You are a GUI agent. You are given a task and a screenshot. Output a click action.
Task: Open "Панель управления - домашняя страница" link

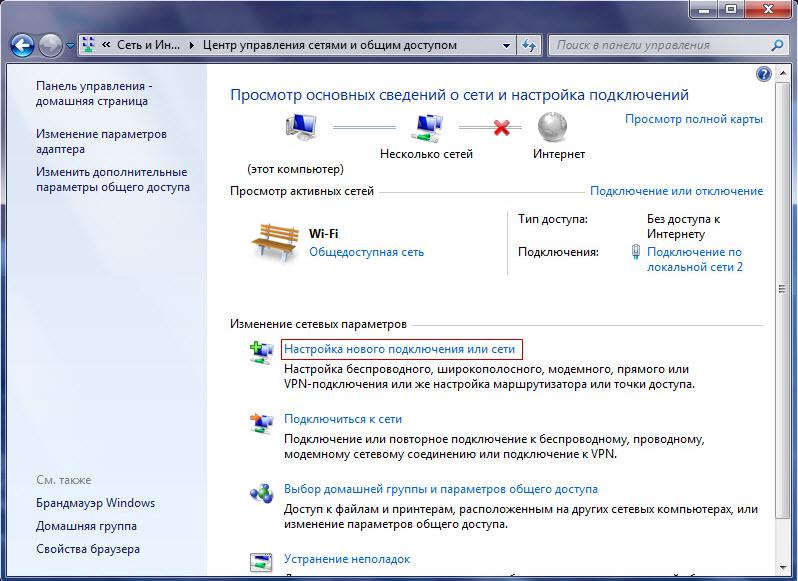click(94, 93)
